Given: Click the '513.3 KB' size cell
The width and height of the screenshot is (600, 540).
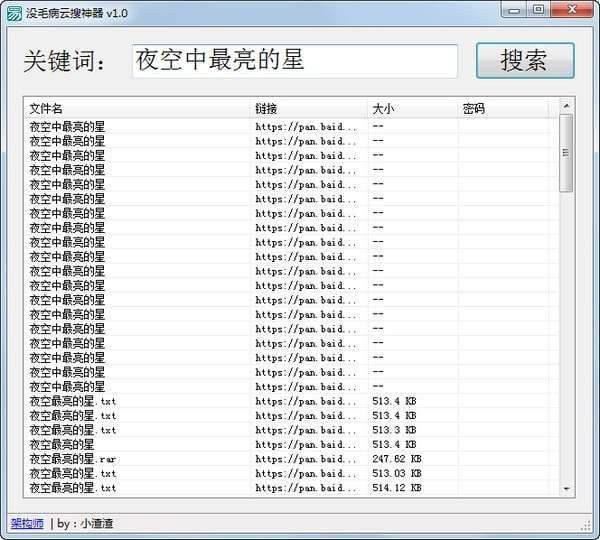Looking at the screenshot, I should (x=394, y=430).
